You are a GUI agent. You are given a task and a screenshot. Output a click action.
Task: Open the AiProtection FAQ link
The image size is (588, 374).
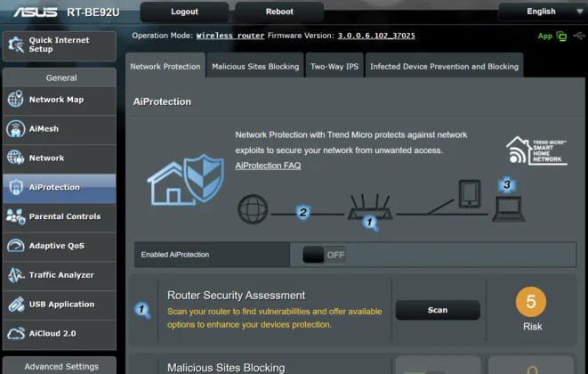coord(268,166)
